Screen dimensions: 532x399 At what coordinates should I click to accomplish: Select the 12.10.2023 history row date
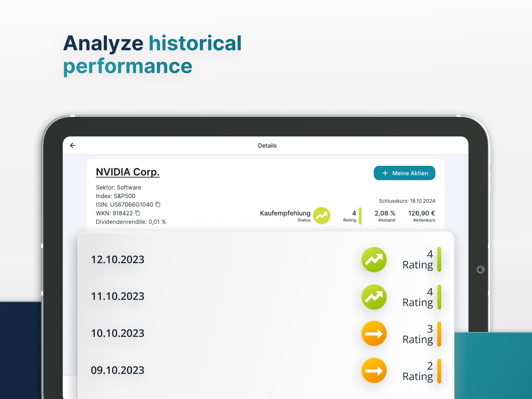coord(118,260)
